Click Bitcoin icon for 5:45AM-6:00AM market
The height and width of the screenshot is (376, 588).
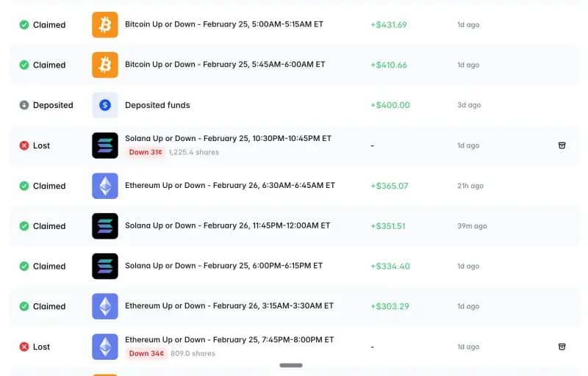pyautogui.click(x=104, y=65)
